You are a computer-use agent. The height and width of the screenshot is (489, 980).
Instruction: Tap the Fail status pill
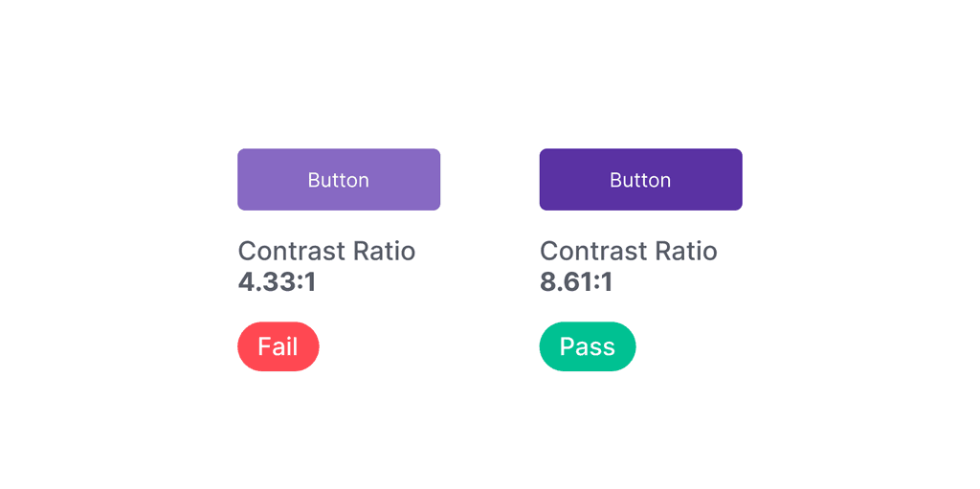pyautogui.click(x=278, y=346)
